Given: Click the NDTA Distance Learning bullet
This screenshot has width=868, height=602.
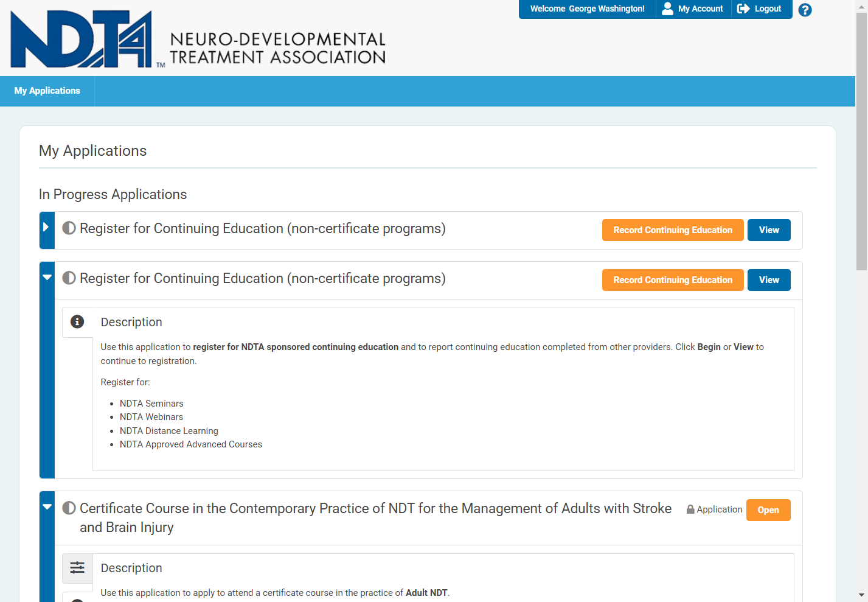Looking at the screenshot, I should [x=169, y=431].
